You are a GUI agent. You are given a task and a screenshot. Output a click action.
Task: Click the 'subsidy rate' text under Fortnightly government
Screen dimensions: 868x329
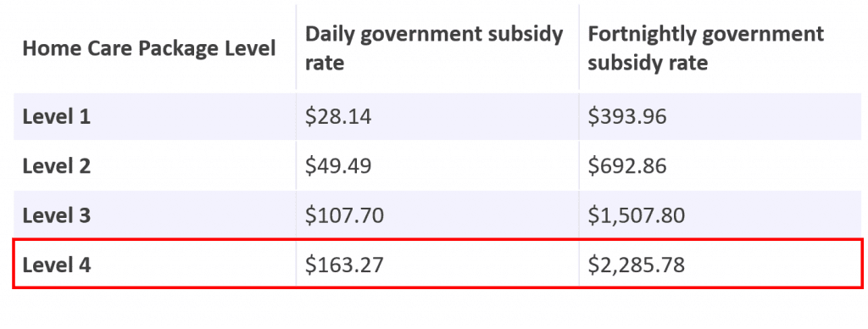tap(648, 63)
